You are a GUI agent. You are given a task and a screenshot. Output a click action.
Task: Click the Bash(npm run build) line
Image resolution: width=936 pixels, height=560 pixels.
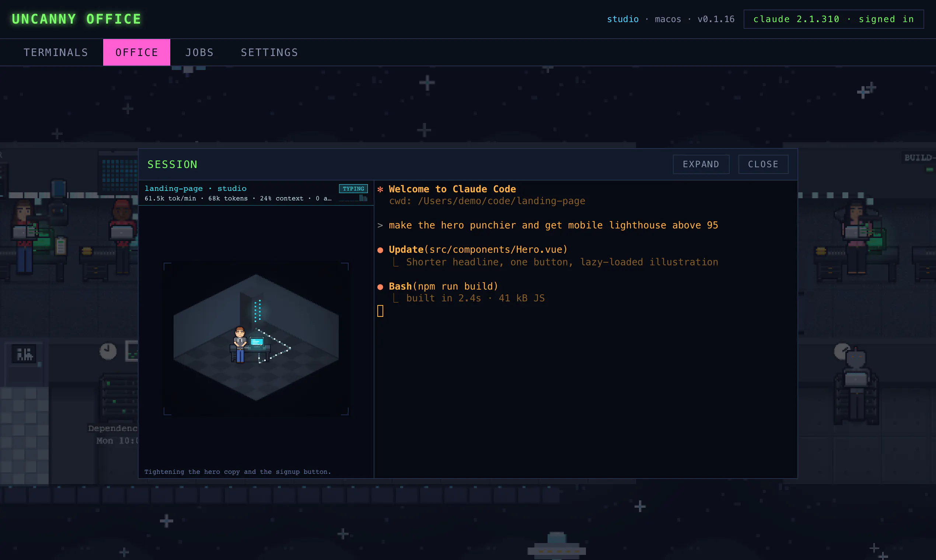[x=443, y=286]
